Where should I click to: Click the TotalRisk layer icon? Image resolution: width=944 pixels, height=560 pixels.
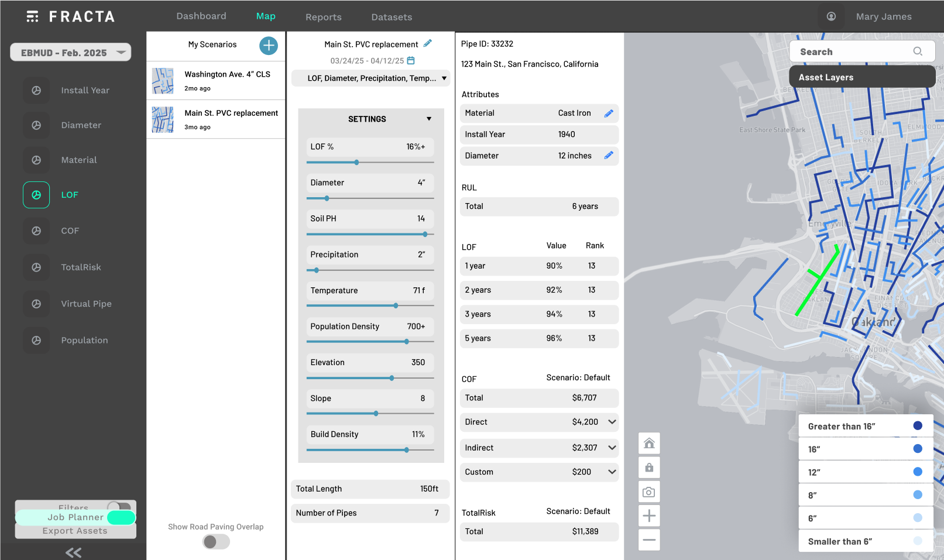click(36, 267)
